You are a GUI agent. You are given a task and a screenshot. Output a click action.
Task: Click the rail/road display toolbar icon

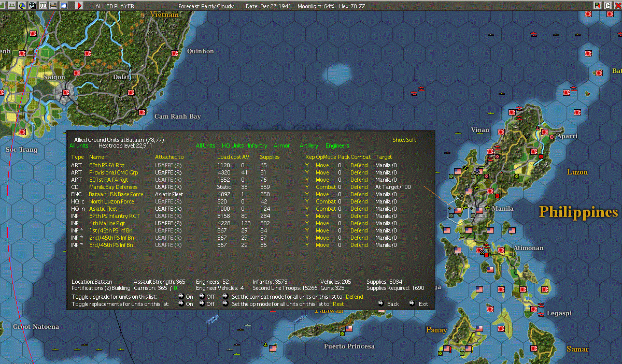[x=53, y=6]
